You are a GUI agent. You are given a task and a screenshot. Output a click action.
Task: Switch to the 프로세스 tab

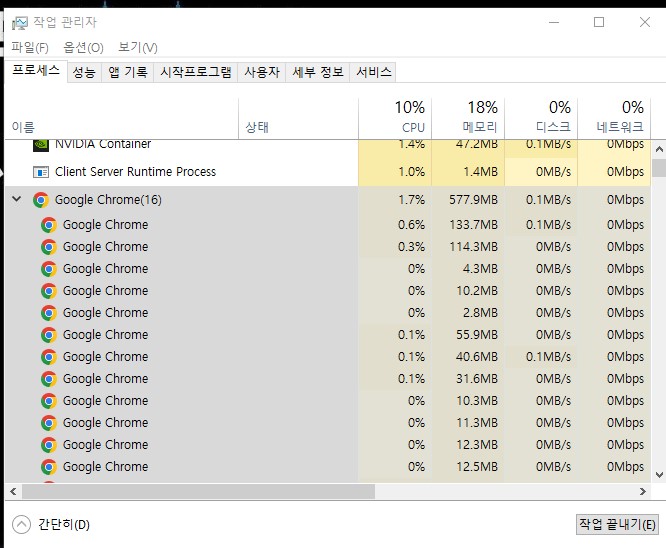point(36,70)
